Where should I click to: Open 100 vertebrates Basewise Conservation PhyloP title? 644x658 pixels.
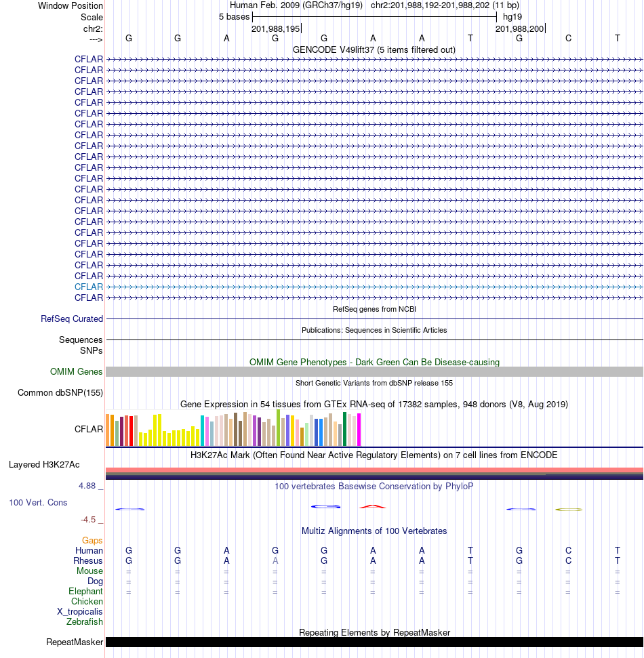(374, 486)
